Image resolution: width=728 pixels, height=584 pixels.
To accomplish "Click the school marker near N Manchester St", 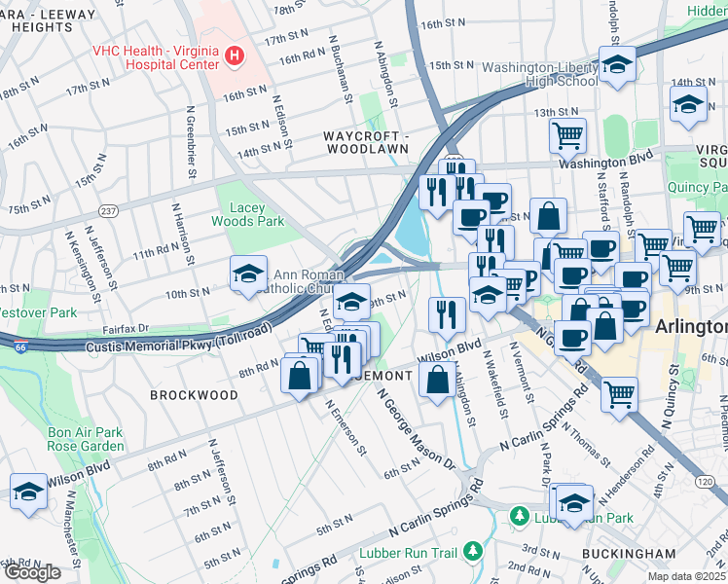I will pyautogui.click(x=28, y=494).
